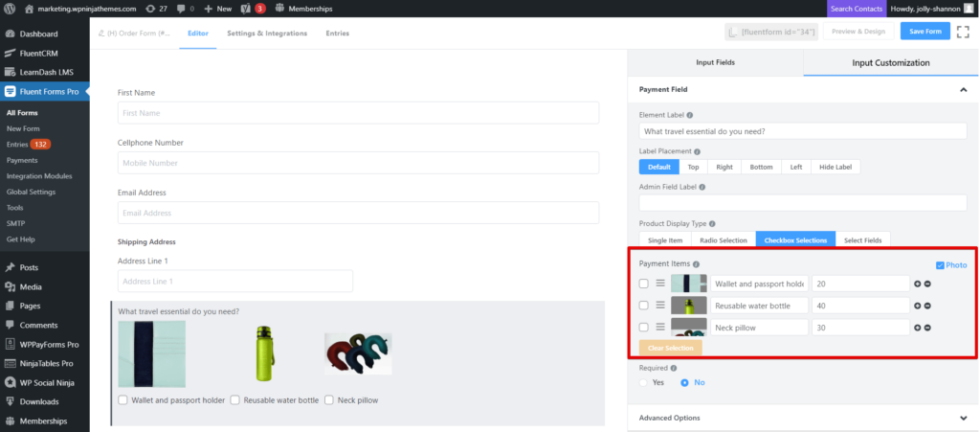Check the Neck pillow option in form

click(x=329, y=400)
